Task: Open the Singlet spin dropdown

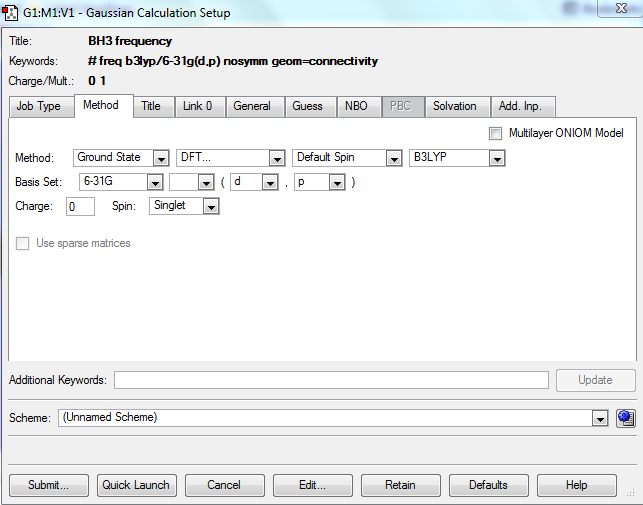Action: pyautogui.click(x=184, y=206)
